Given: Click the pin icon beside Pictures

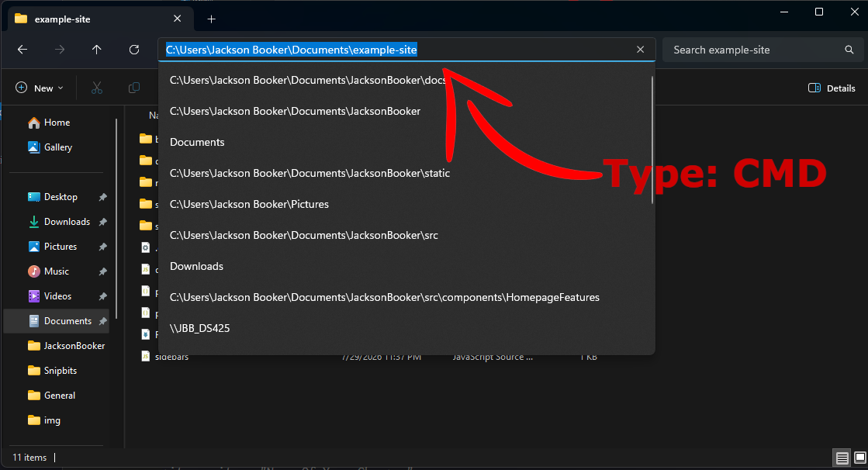Looking at the screenshot, I should point(102,247).
